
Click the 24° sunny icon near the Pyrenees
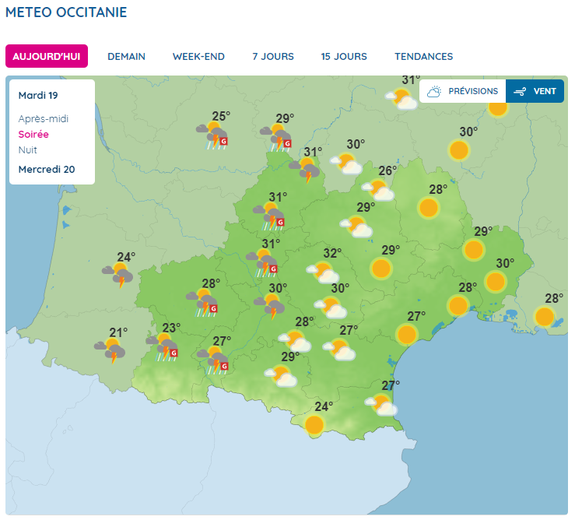pos(314,425)
